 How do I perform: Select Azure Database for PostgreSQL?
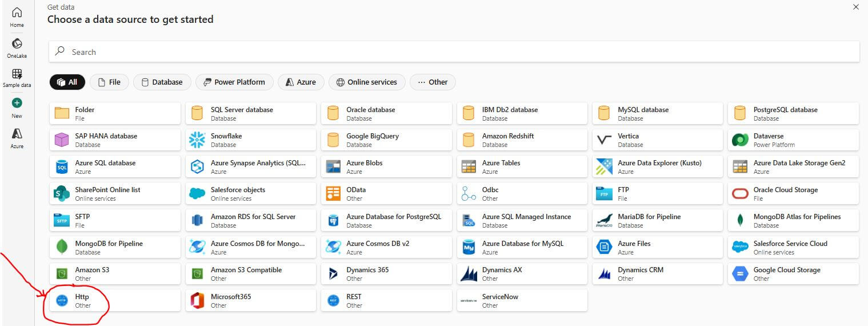tap(387, 220)
